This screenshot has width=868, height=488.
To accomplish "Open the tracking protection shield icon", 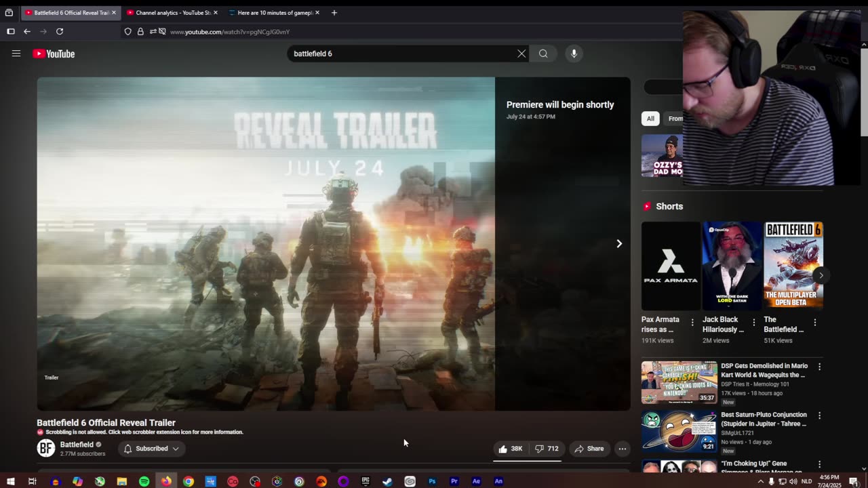I will click(127, 31).
